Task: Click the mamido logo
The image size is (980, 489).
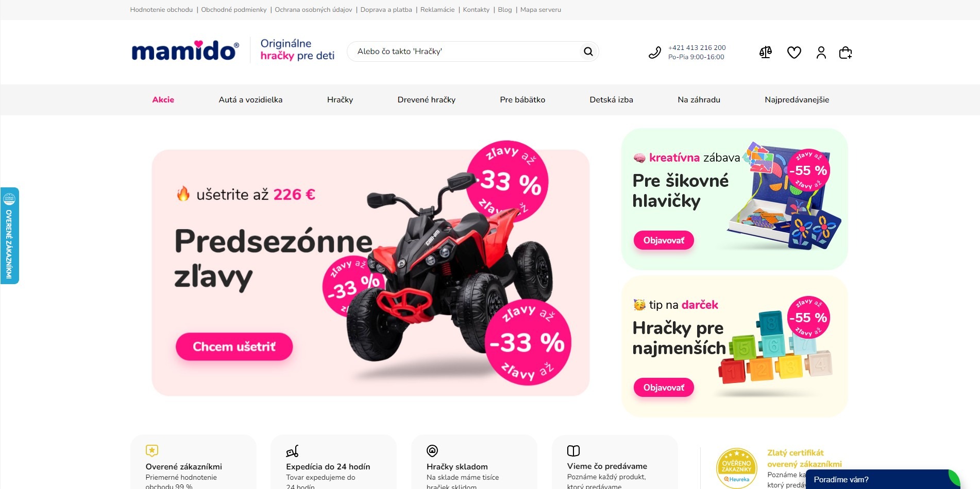Action: pyautogui.click(x=185, y=50)
